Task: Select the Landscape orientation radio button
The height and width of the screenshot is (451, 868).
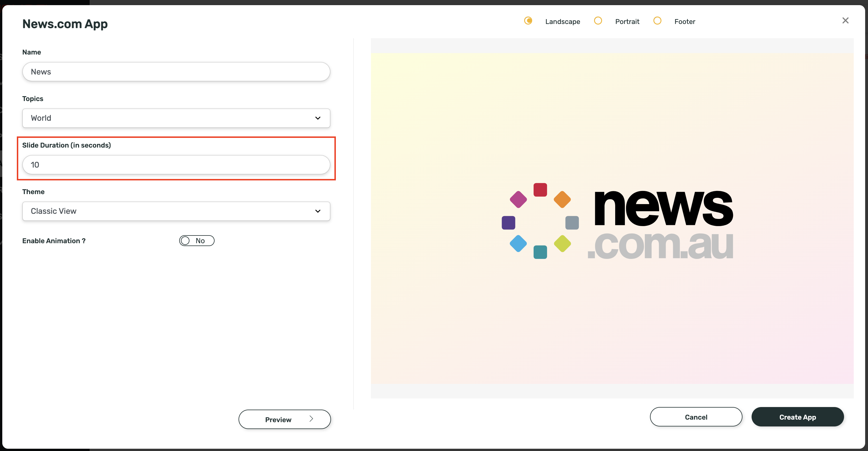Action: 528,21
